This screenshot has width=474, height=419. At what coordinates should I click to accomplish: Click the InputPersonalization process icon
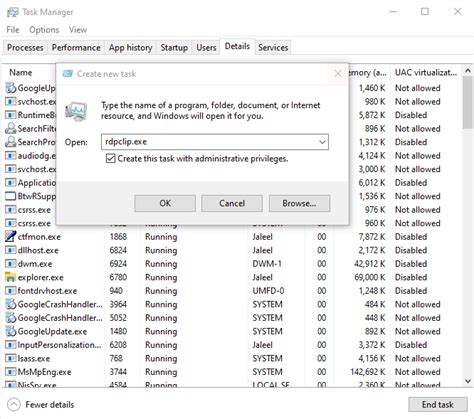pyautogui.click(x=11, y=345)
